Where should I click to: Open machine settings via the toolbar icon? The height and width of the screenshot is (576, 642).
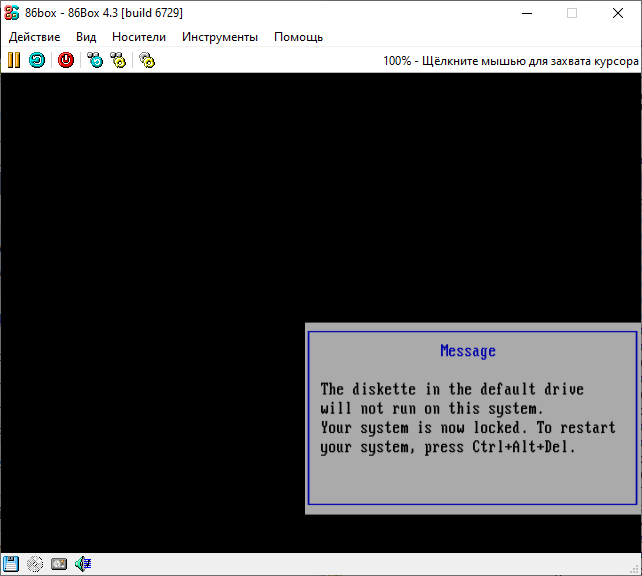pyautogui.click(x=147, y=60)
